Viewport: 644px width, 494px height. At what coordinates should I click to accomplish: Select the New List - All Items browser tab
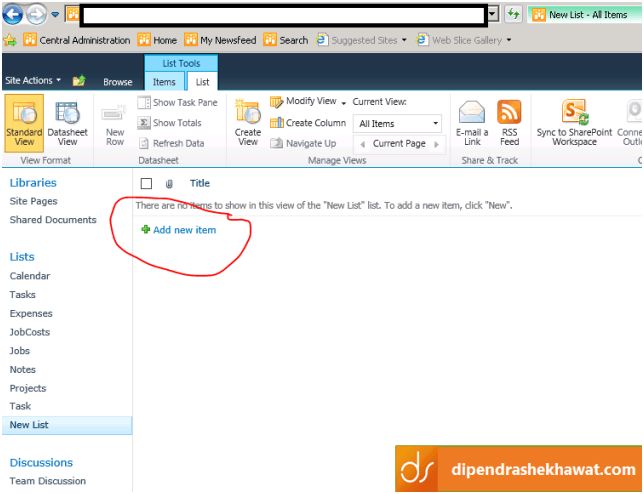(585, 15)
